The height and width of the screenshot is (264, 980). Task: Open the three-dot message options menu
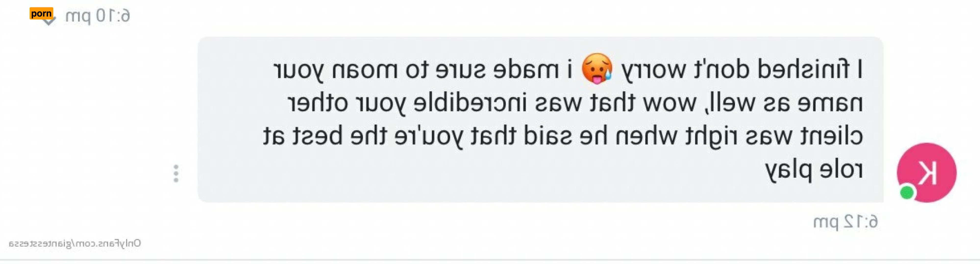[x=176, y=174]
